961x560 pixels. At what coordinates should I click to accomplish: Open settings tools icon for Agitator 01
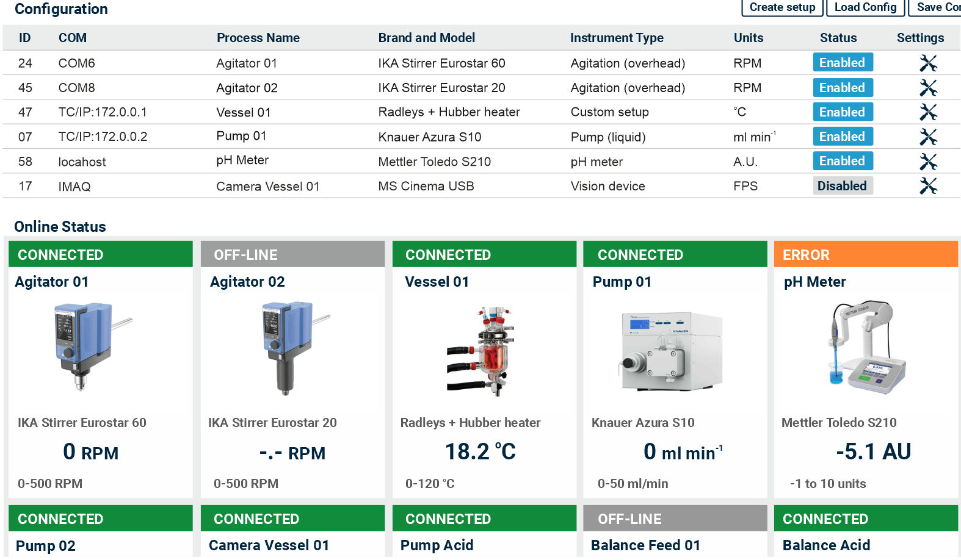pyautogui.click(x=928, y=63)
